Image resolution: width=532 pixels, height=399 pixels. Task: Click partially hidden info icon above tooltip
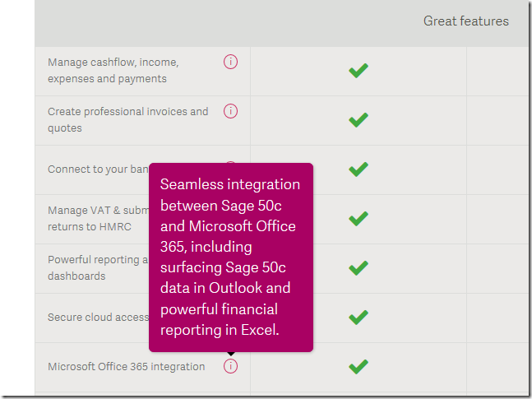click(x=230, y=162)
